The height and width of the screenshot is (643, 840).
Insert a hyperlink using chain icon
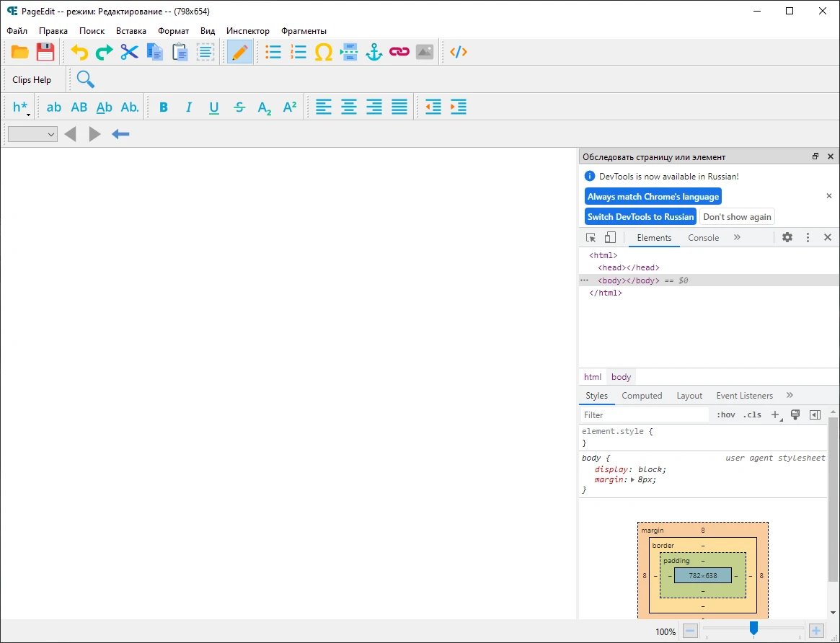point(399,52)
